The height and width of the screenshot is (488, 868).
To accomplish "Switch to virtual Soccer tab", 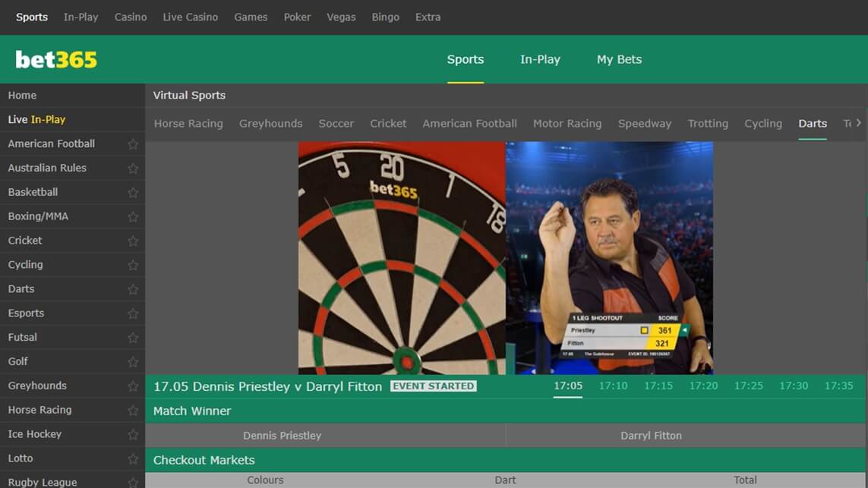I will tap(336, 124).
